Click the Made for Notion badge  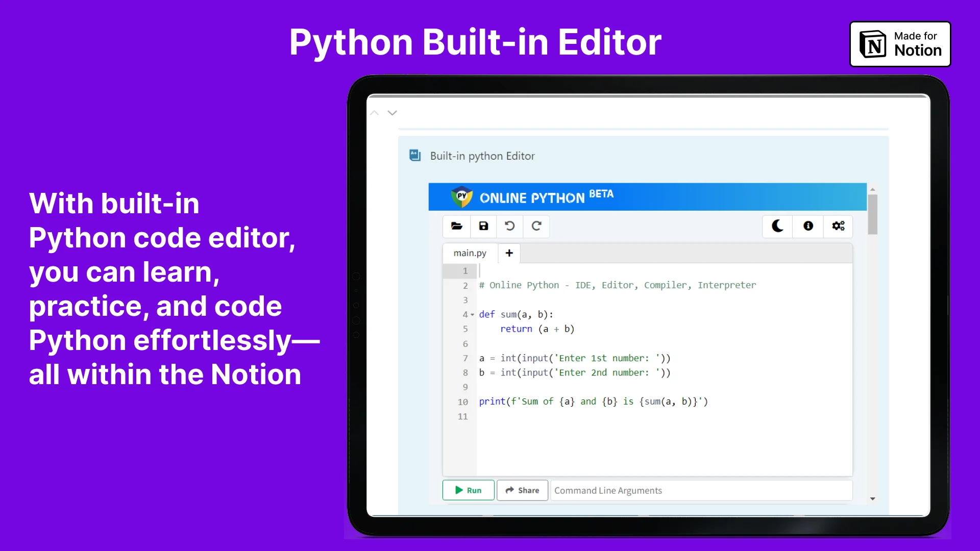[900, 44]
